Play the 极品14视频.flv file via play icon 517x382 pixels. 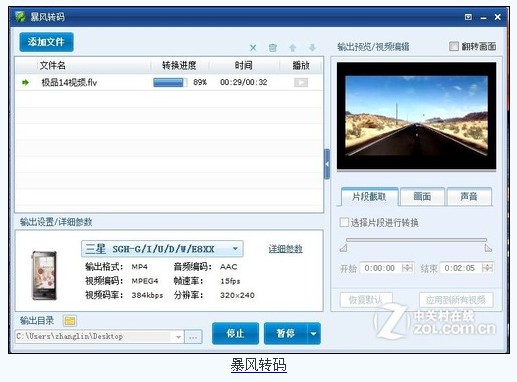pyautogui.click(x=301, y=82)
